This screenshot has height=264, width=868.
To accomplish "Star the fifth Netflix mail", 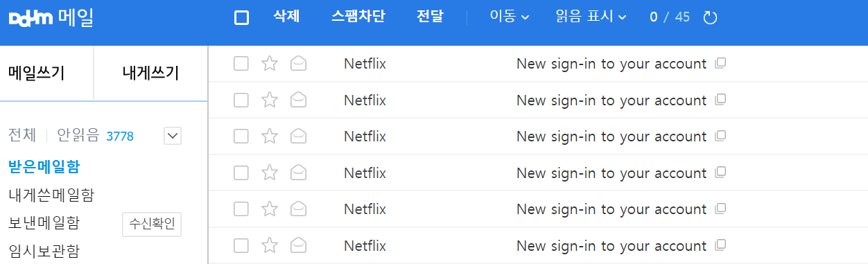I will 270,209.
